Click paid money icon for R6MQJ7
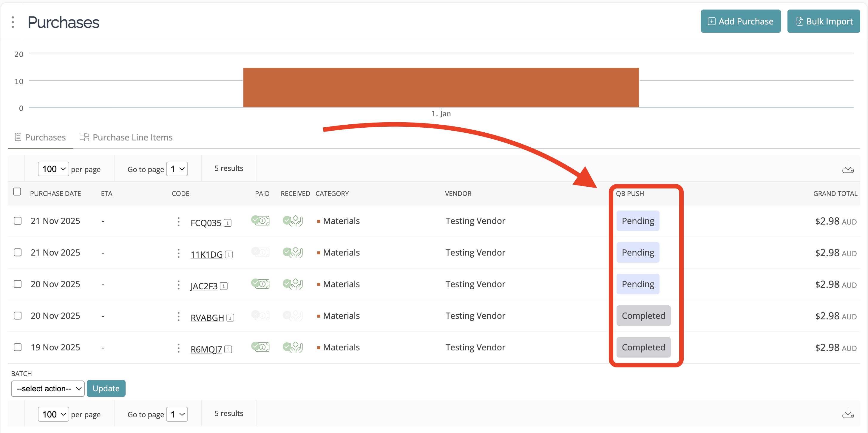868x433 pixels. click(260, 347)
